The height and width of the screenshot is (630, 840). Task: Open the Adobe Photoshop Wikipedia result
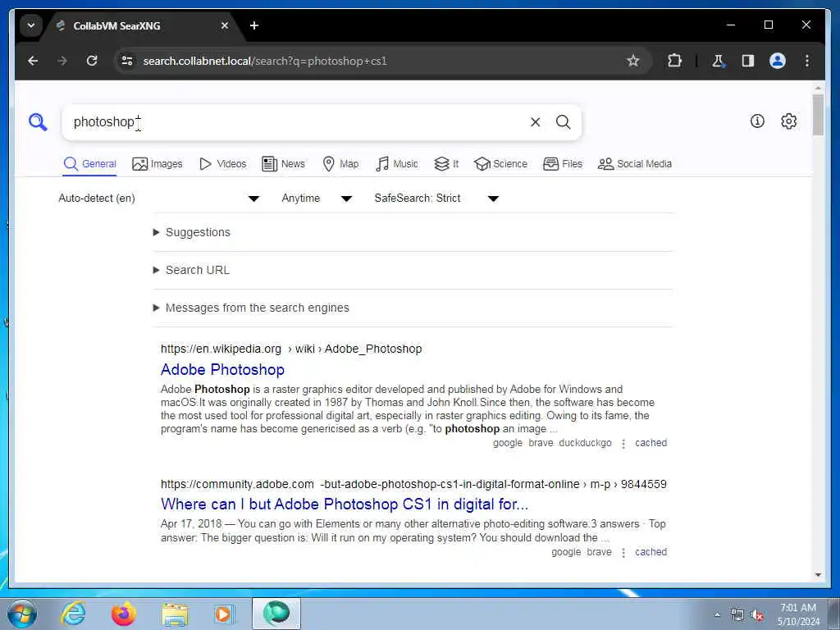222,370
